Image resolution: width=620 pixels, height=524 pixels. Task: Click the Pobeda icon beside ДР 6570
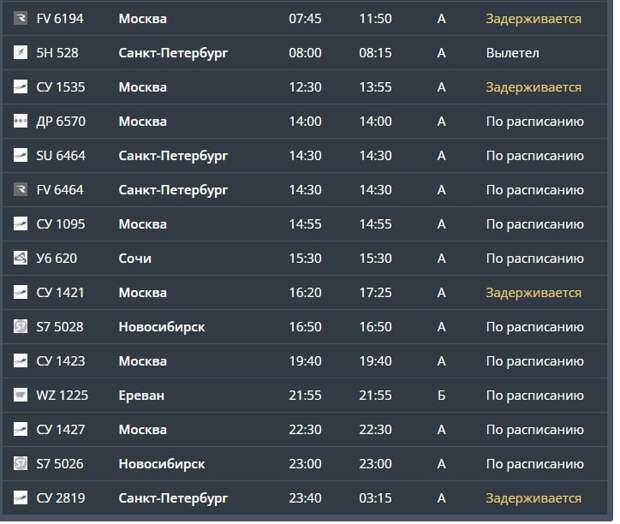(x=20, y=121)
